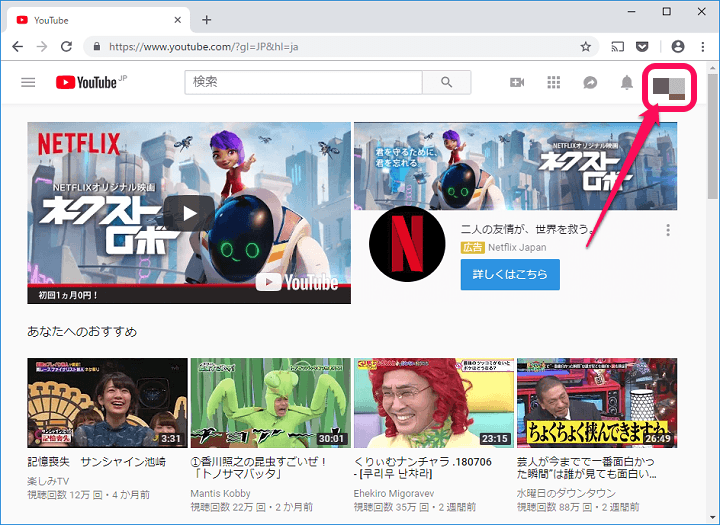The width and height of the screenshot is (720, 525).
Task: Focus the 検索 search box
Action: tap(304, 82)
